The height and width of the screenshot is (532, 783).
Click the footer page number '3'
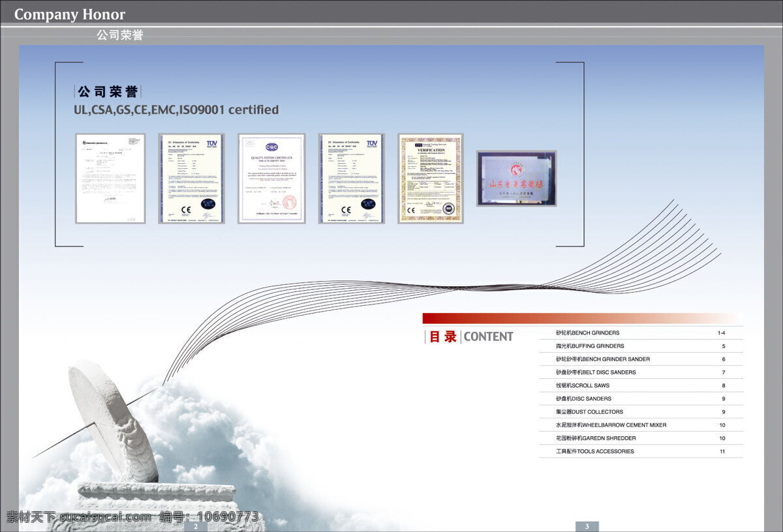(x=587, y=527)
